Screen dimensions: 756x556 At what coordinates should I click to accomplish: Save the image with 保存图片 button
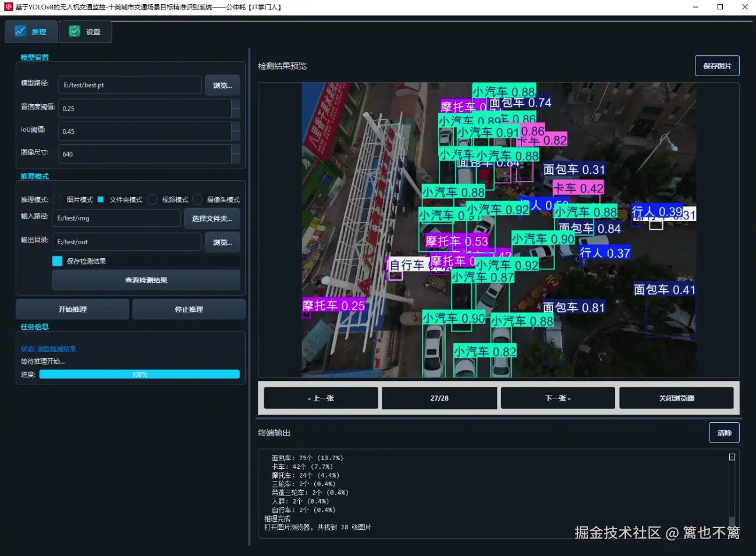717,66
